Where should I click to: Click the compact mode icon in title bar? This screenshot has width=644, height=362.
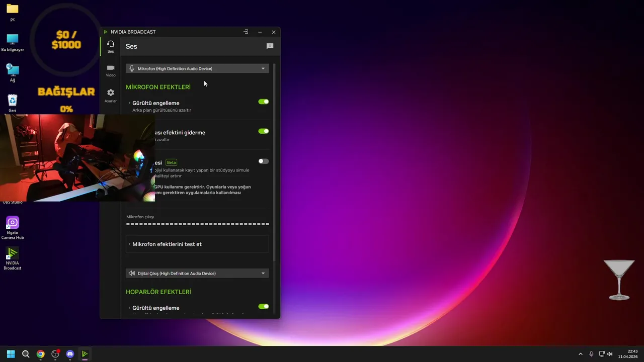[x=246, y=32]
